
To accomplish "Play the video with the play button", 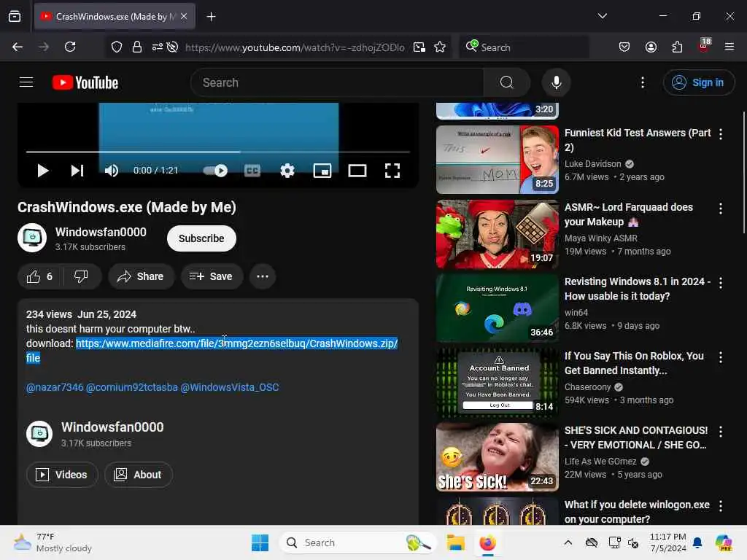I will 43,171.
